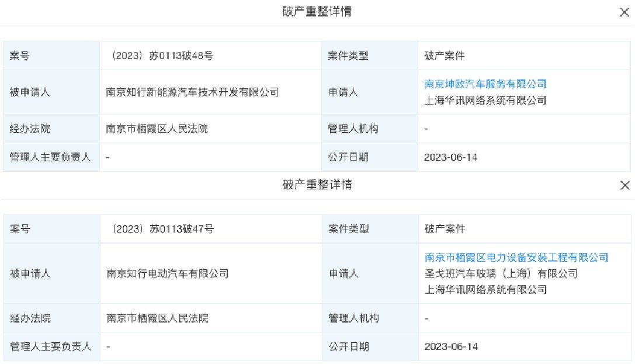Close the 破48号 bankruptcy detail dialog
Image resolution: width=635 pixels, height=364 pixels.
(624, 12)
